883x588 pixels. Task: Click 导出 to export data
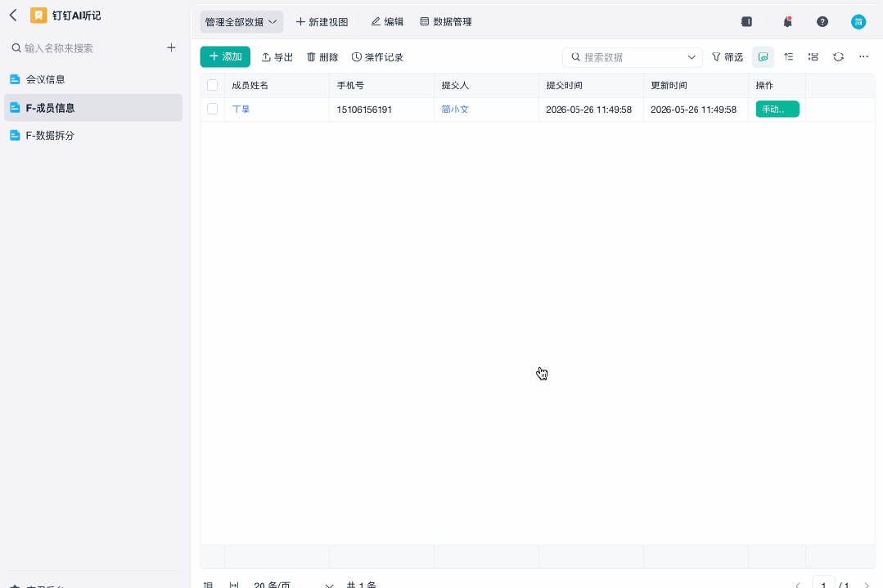click(x=277, y=57)
